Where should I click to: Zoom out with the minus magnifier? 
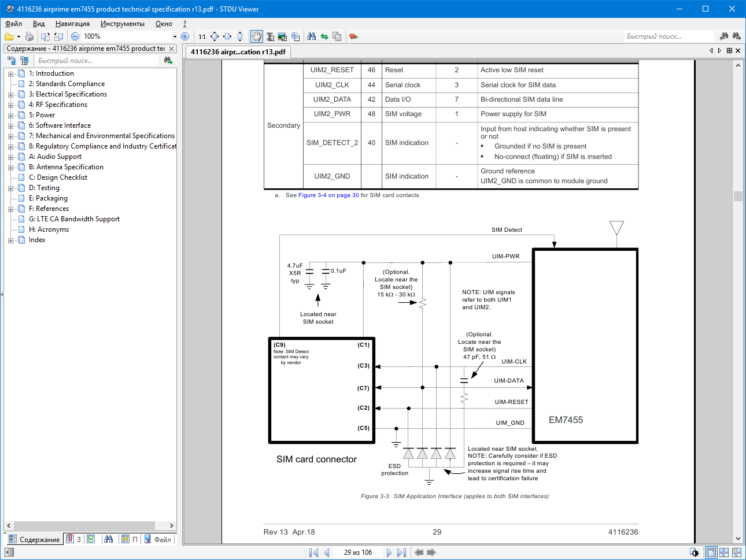point(75,36)
